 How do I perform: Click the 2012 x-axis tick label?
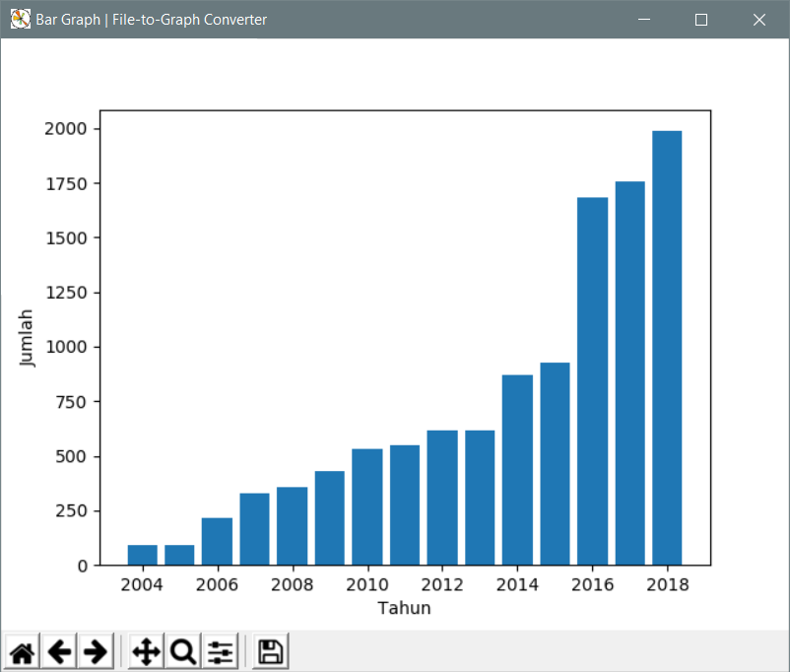[x=442, y=584]
